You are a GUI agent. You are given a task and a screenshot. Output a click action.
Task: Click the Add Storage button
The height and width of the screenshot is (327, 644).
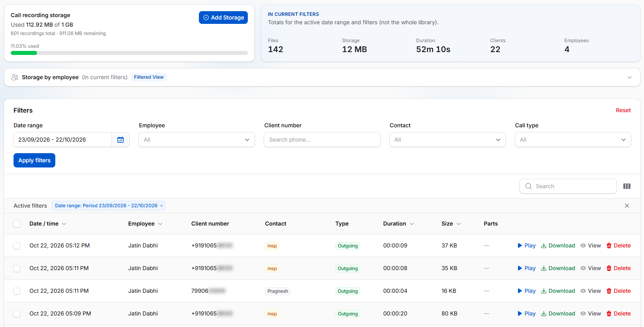pos(223,18)
